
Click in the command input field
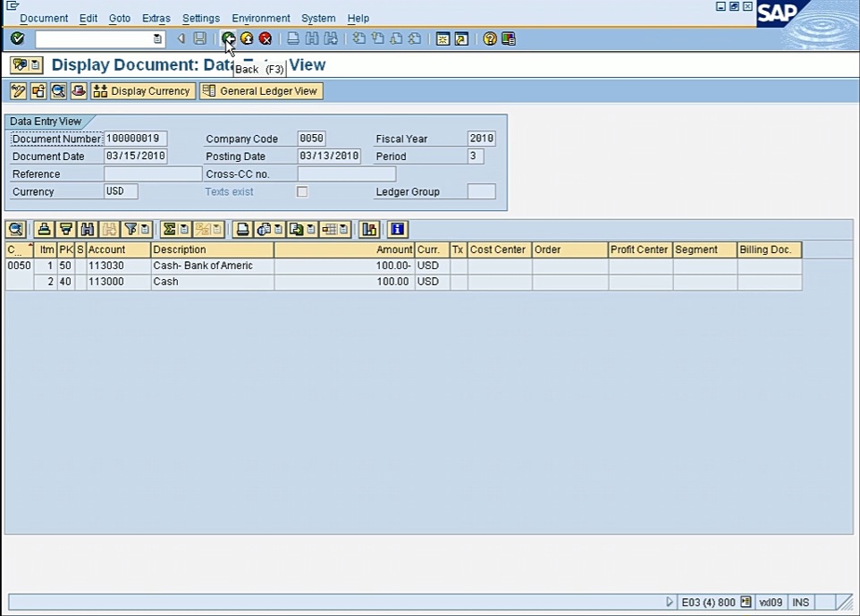pos(94,38)
